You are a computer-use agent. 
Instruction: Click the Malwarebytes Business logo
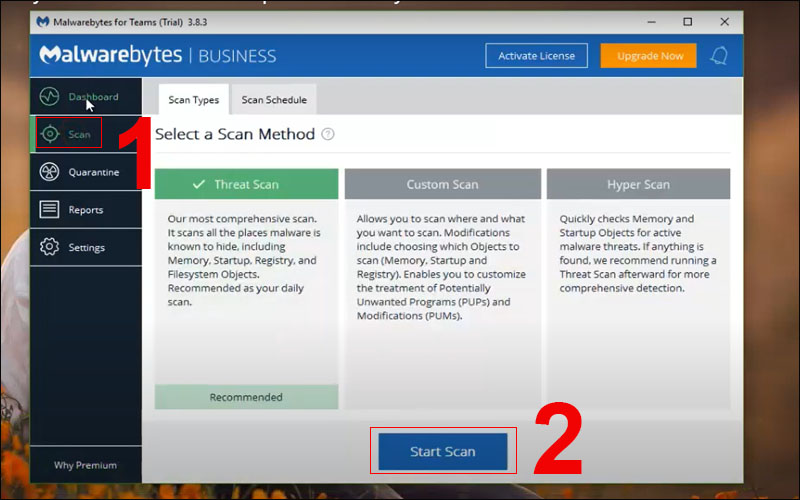click(x=158, y=55)
